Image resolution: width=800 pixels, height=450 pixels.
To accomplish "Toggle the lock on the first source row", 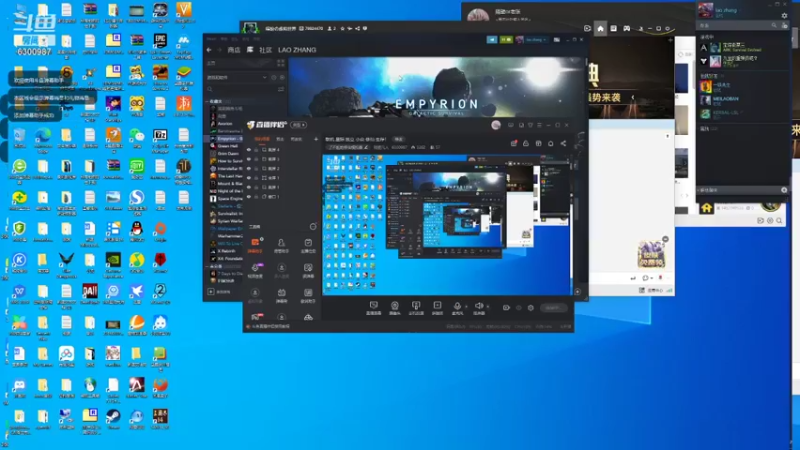I will [256, 150].
